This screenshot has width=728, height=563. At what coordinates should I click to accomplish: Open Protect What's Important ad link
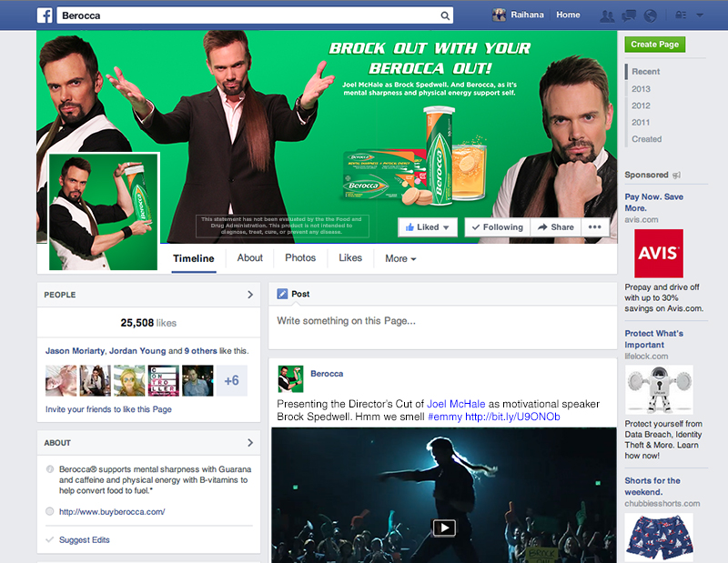(x=653, y=339)
